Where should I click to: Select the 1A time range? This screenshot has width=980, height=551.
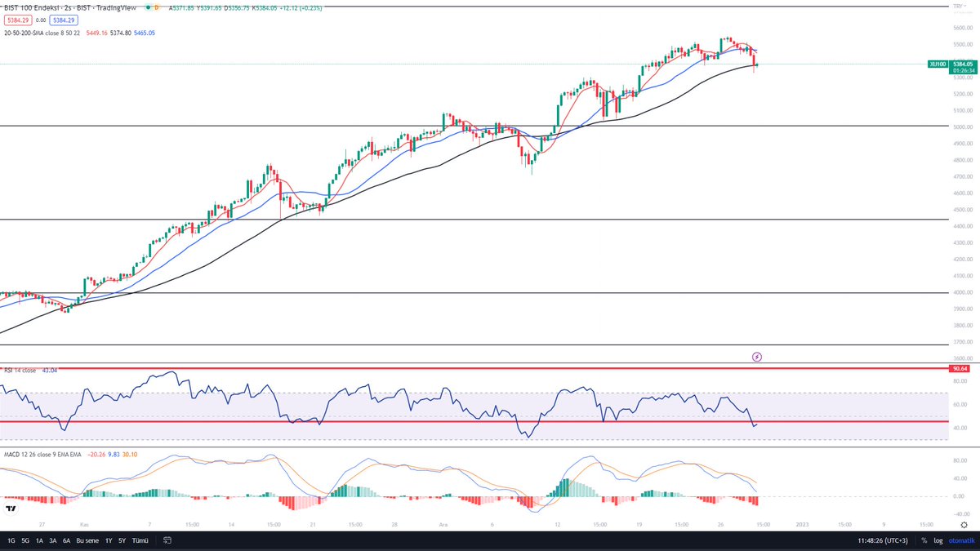click(x=39, y=540)
